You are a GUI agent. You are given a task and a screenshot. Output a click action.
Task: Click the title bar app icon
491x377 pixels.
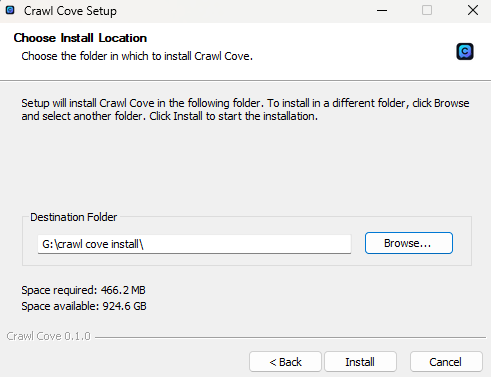pyautogui.click(x=10, y=10)
